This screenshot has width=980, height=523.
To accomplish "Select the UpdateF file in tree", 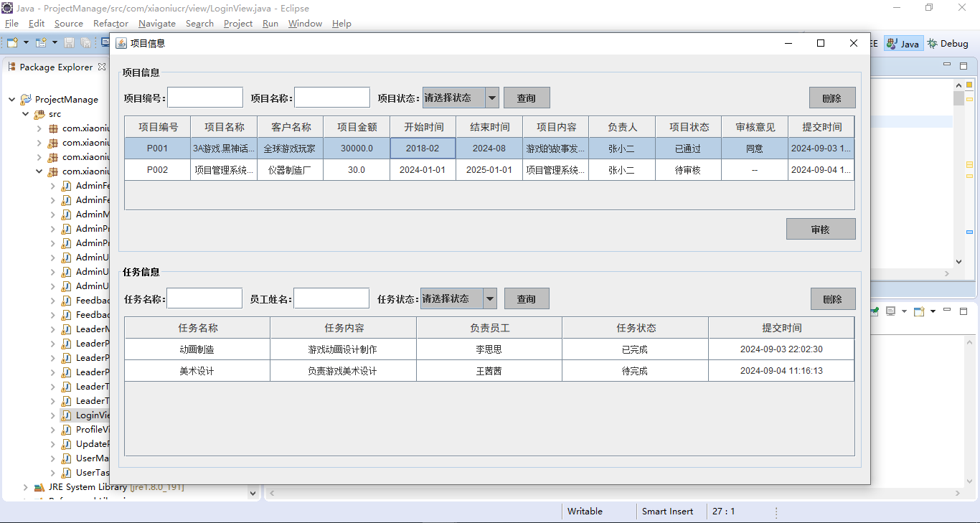I will 93,444.
